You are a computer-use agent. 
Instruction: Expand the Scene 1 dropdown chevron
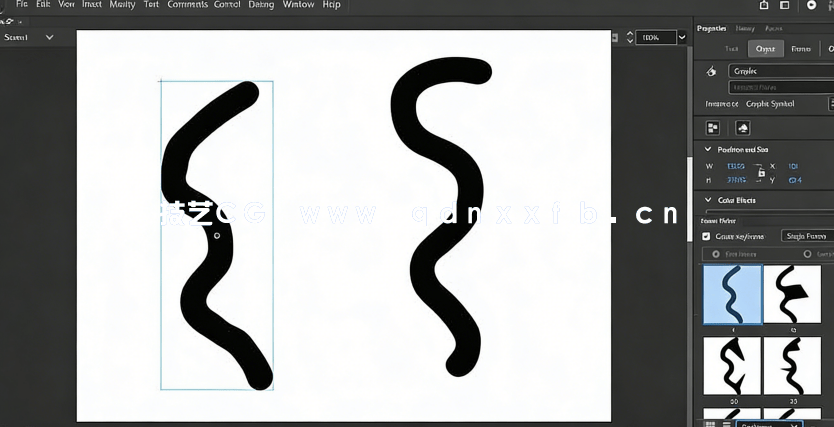[x=49, y=37]
